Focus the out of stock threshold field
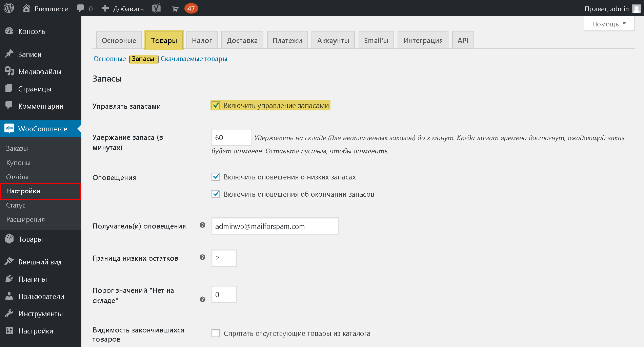Image resolution: width=644 pixels, height=347 pixels. click(x=224, y=295)
